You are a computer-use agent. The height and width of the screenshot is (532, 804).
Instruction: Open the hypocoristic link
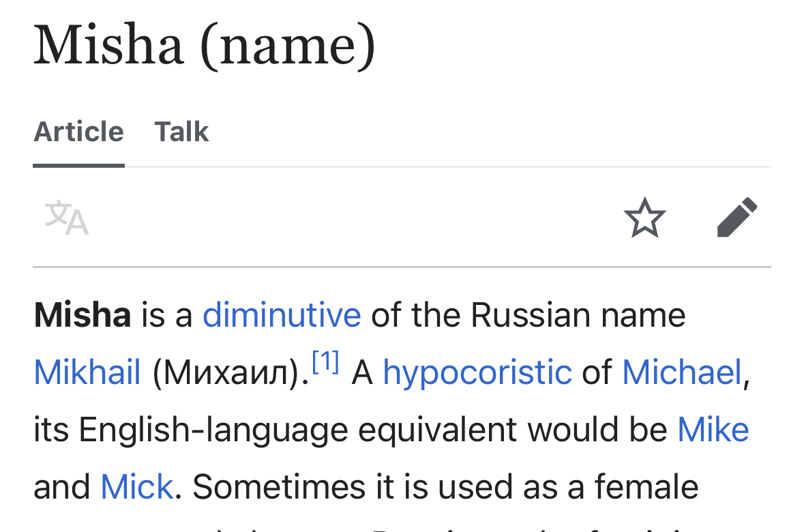(x=477, y=372)
